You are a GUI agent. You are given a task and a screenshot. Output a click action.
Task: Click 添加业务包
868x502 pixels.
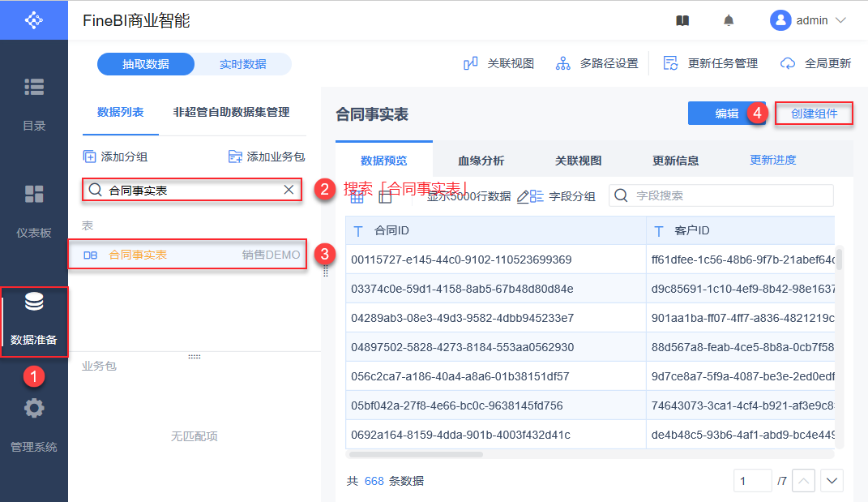coord(267,157)
